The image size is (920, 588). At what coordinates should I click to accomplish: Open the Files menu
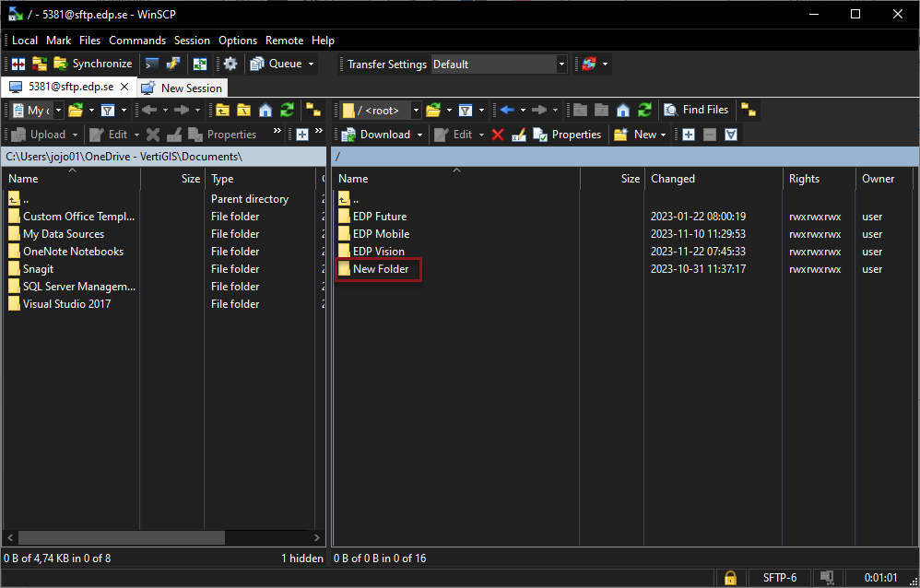(x=89, y=41)
